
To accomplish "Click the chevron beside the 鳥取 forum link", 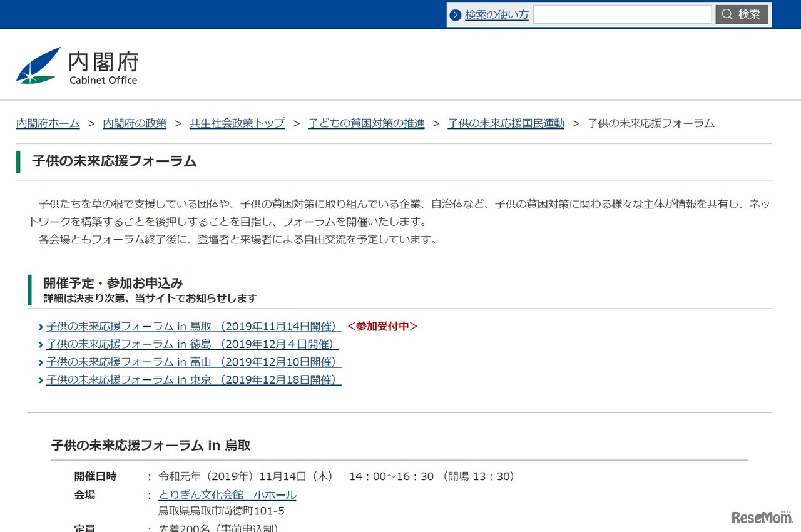I will [41, 327].
